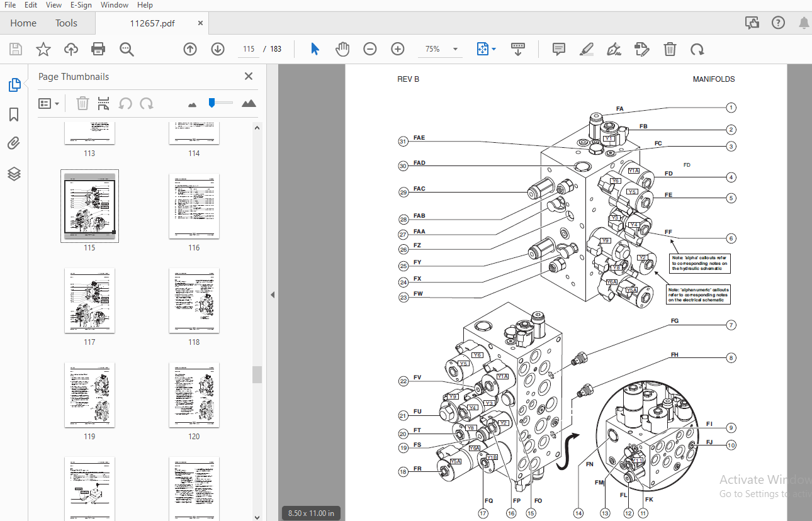Viewport: 812px width, 521px height.
Task: Open the find text magnifier tool
Action: click(x=127, y=49)
